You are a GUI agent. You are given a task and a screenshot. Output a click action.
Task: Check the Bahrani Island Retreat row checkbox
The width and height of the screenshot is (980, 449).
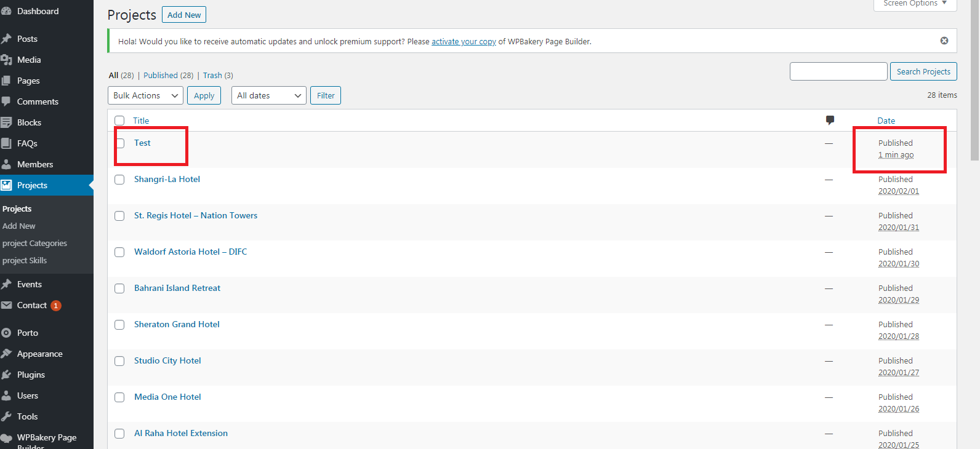click(x=119, y=288)
